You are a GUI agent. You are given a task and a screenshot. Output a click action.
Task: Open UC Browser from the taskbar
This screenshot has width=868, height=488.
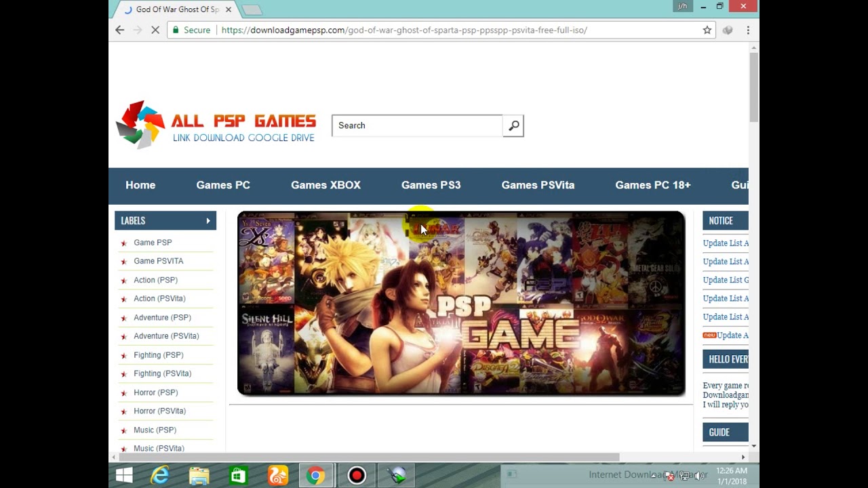(277, 476)
